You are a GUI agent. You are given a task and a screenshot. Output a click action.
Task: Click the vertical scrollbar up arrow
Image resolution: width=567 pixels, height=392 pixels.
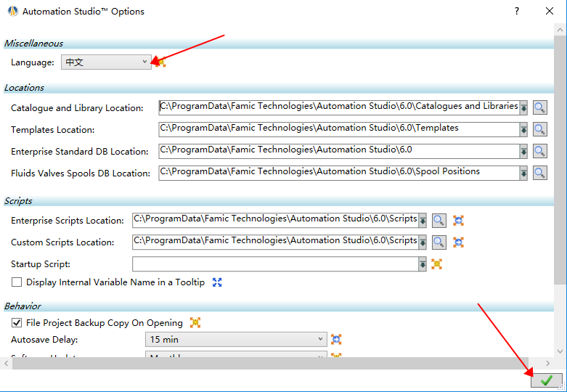pos(560,30)
